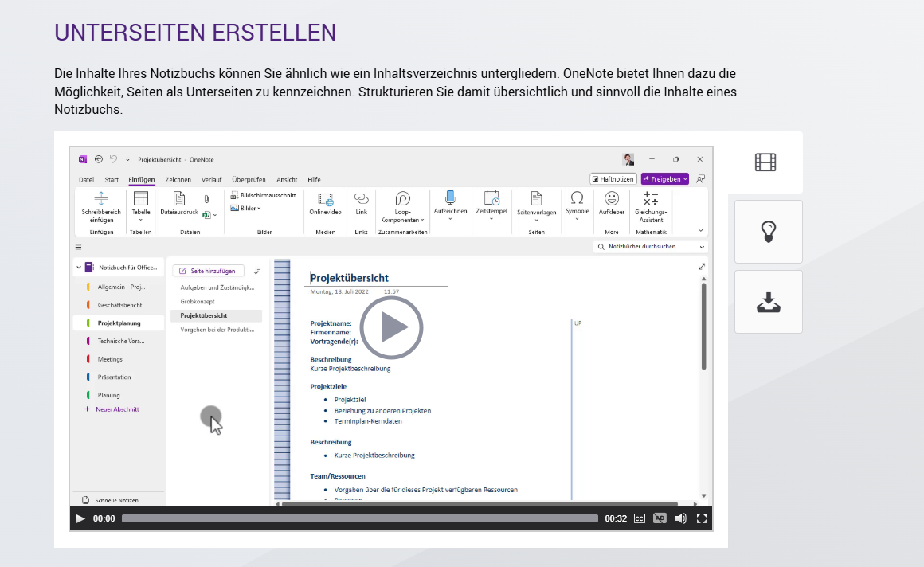The height and width of the screenshot is (567, 924).
Task: Switch the video to fullscreen mode
Action: (x=701, y=518)
